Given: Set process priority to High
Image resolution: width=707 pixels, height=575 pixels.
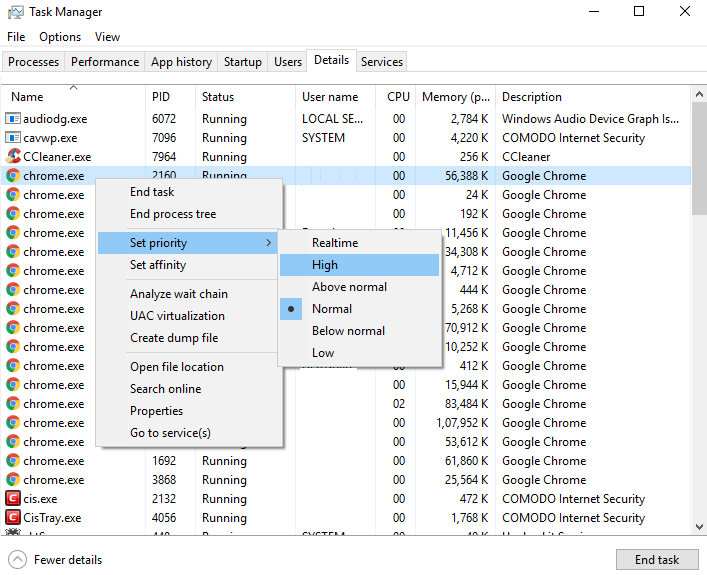Looking at the screenshot, I should pos(359,265).
